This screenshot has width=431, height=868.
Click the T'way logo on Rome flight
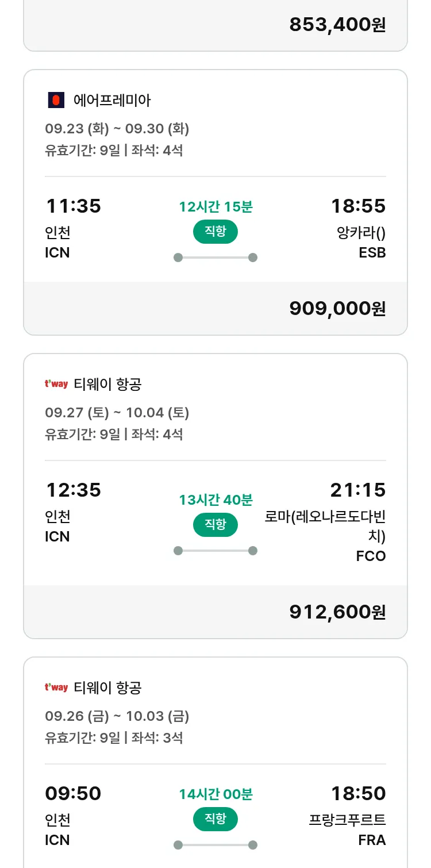pos(56,384)
